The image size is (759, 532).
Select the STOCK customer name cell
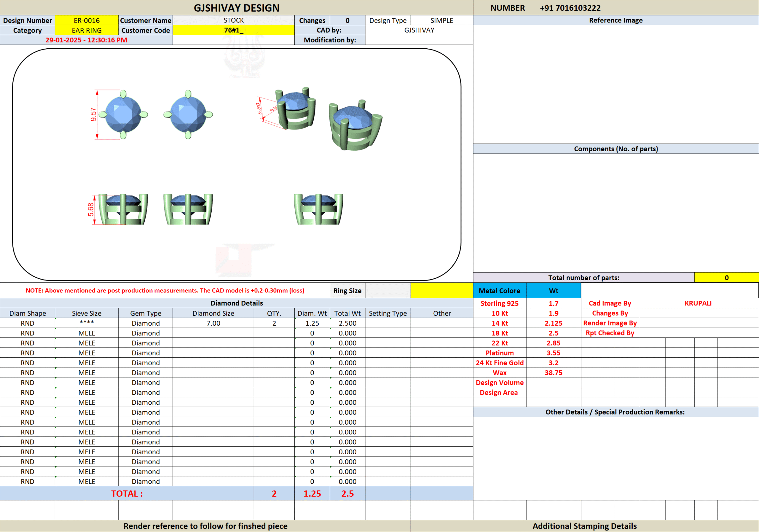click(x=233, y=20)
